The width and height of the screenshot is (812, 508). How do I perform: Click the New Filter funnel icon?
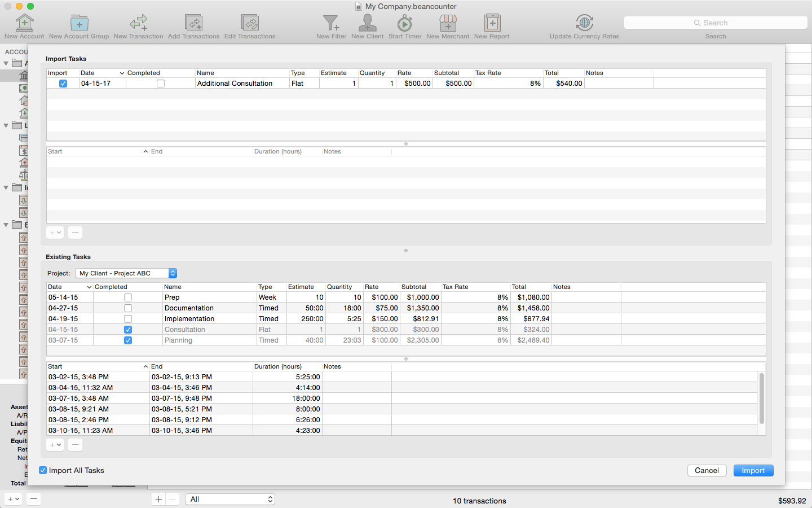click(x=331, y=23)
